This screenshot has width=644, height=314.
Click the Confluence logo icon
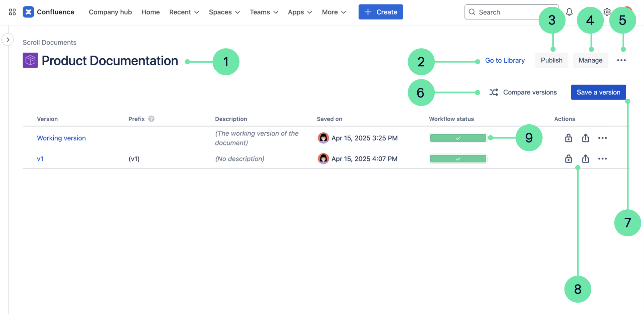(x=29, y=12)
